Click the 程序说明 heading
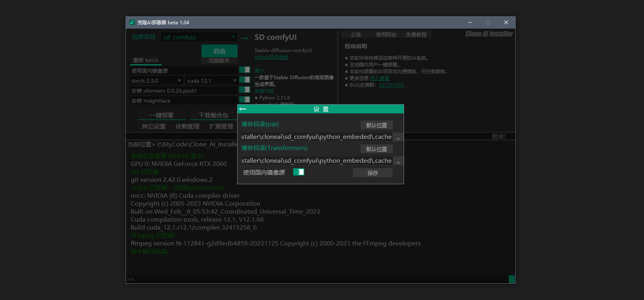The image size is (644, 300). tap(356, 46)
